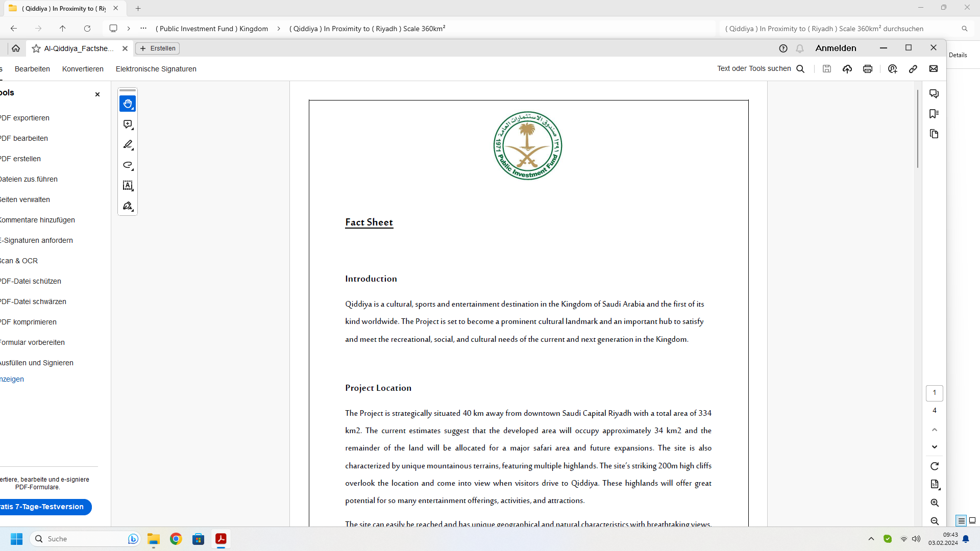Open Google Chrome from taskbar

tap(176, 539)
